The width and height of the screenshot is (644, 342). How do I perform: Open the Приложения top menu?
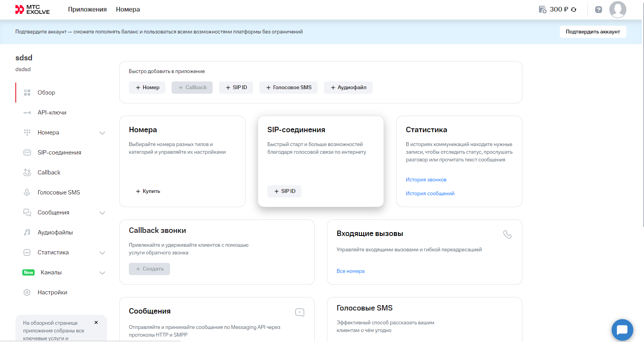tap(87, 10)
